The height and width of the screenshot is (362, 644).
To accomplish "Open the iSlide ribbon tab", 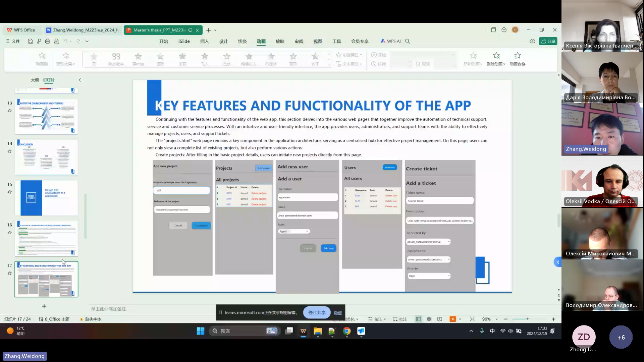I will click(x=184, y=41).
